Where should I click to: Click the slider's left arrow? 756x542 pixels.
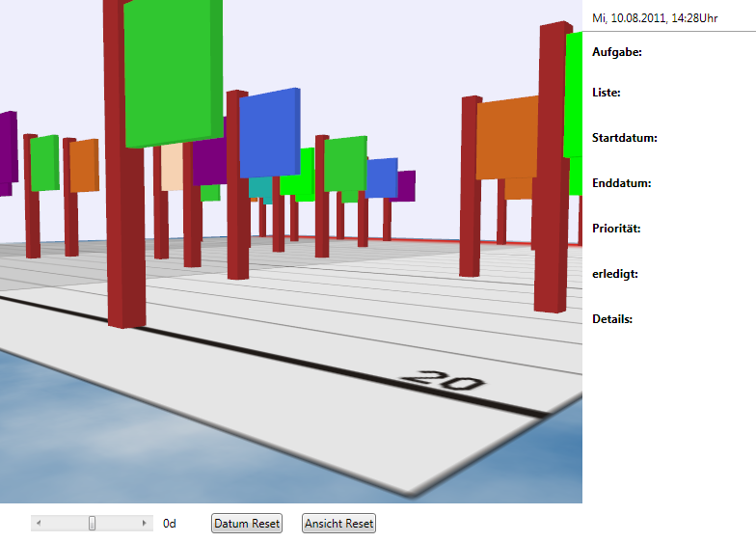(x=39, y=523)
